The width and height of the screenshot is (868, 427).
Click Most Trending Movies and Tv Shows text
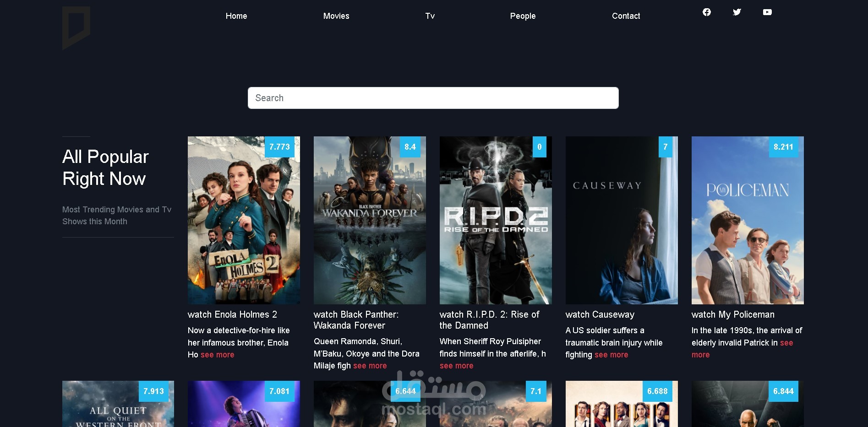[x=117, y=215]
